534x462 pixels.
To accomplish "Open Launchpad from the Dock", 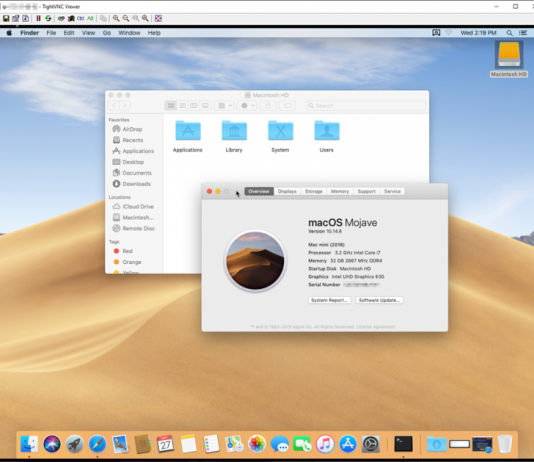I will tap(75, 444).
